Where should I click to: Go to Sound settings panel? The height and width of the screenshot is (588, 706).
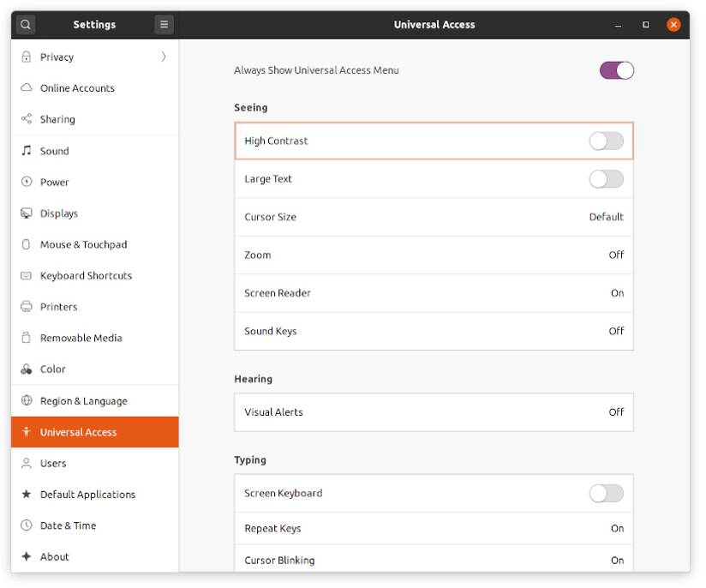pyautogui.click(x=95, y=151)
